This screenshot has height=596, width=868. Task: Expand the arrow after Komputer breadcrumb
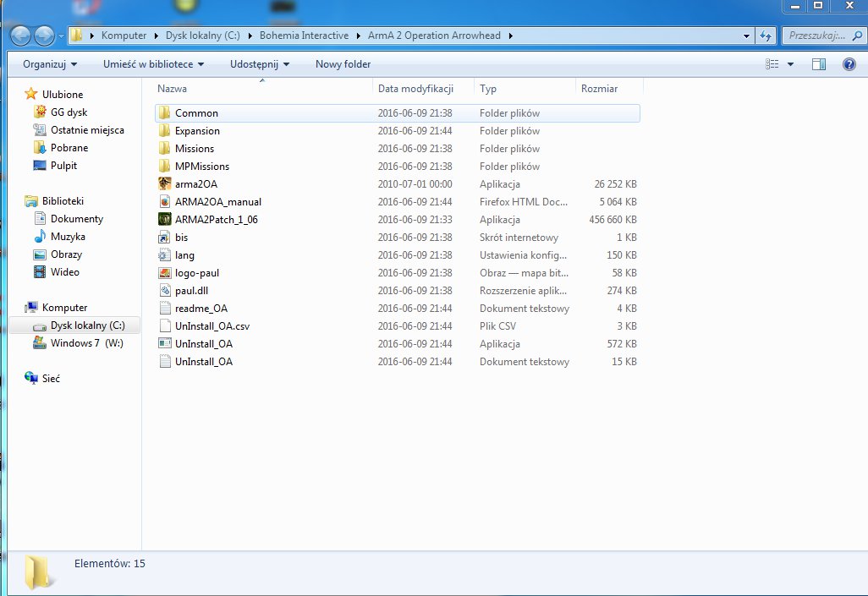pyautogui.click(x=156, y=36)
